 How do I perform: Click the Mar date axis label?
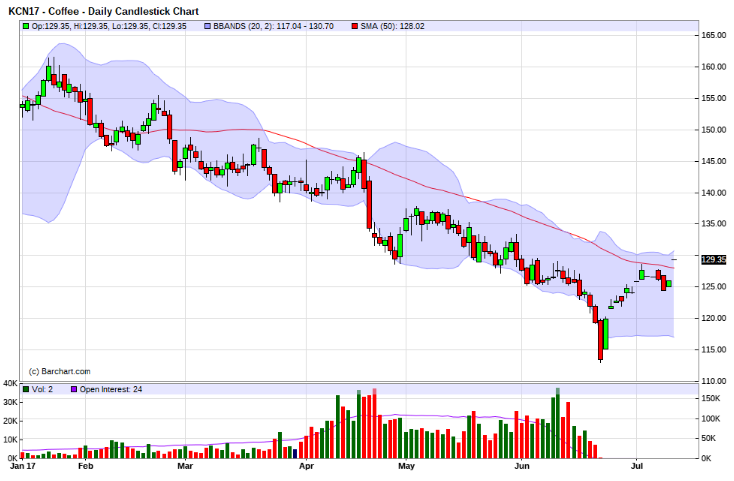pos(185,466)
